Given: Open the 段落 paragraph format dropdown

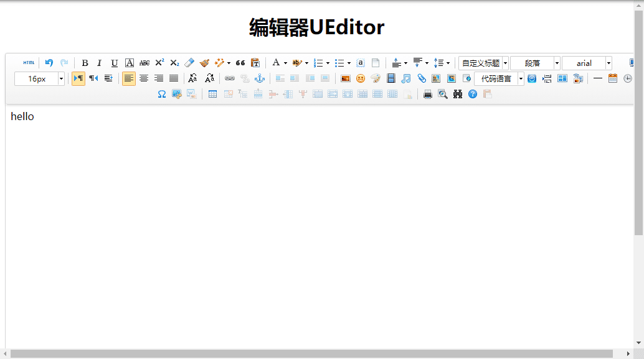Looking at the screenshot, I should 536,63.
